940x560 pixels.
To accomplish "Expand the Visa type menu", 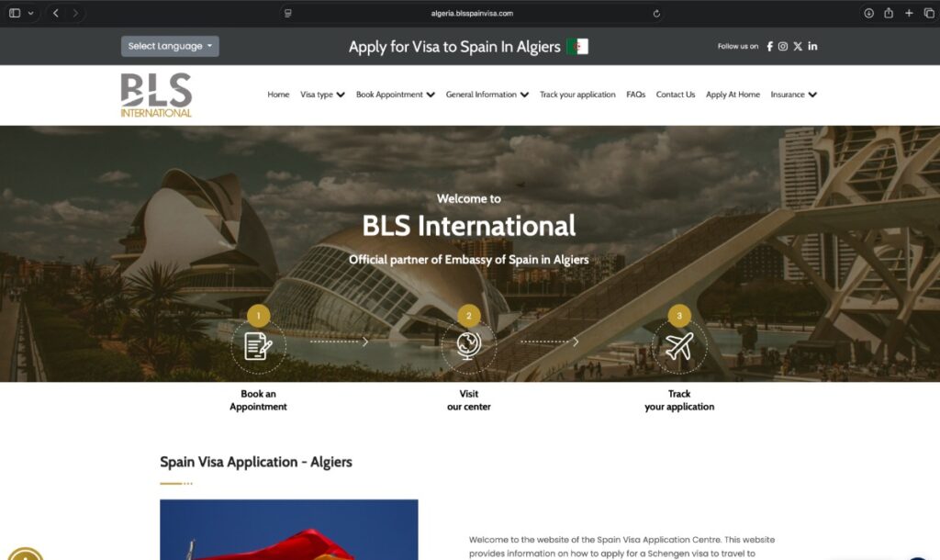I will click(322, 95).
